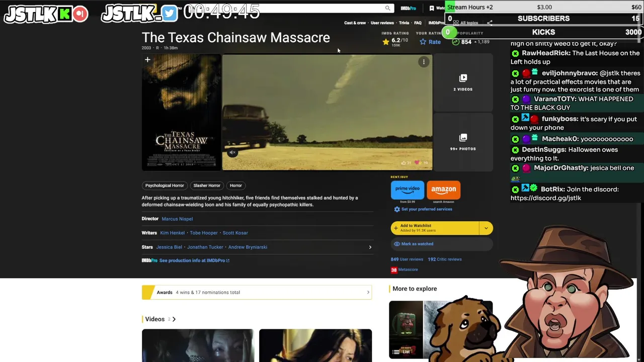The width and height of the screenshot is (644, 362).
Task: Add to Watchlist button
Action: point(435,228)
